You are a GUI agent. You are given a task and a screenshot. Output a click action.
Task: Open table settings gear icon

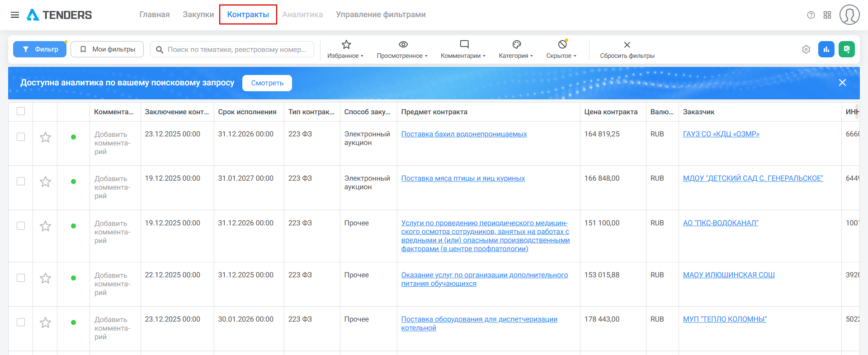(x=806, y=49)
